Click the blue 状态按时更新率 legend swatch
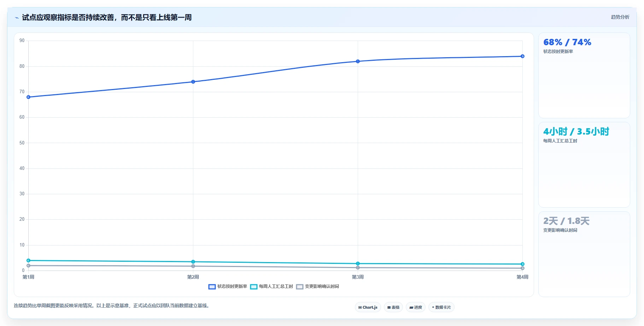Screen dimensions: 644x326 coord(212,286)
